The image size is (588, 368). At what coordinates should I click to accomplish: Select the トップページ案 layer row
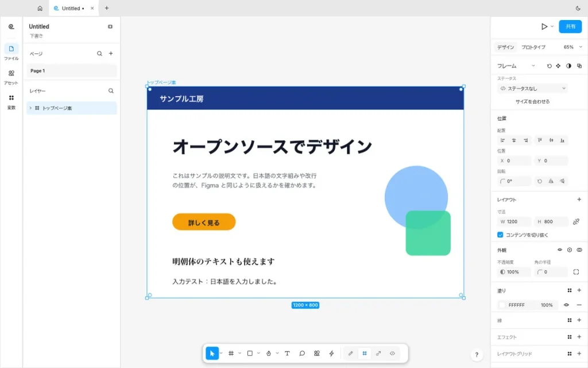pos(72,108)
